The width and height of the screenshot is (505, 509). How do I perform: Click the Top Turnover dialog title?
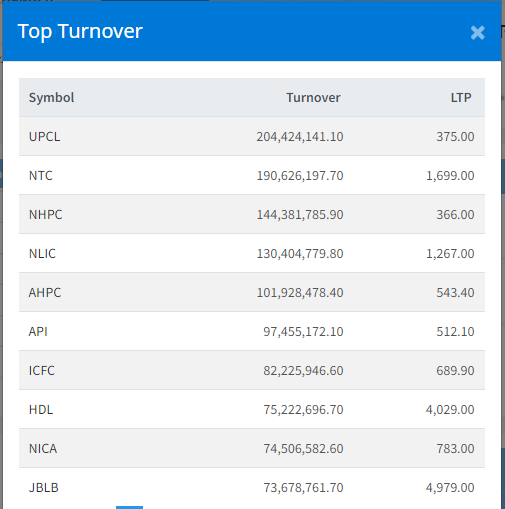point(80,32)
